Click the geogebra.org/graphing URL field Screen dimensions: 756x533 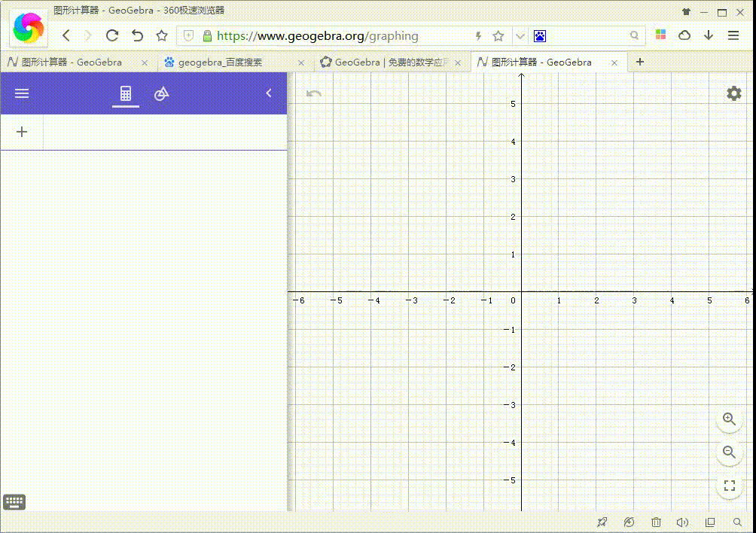[317, 35]
